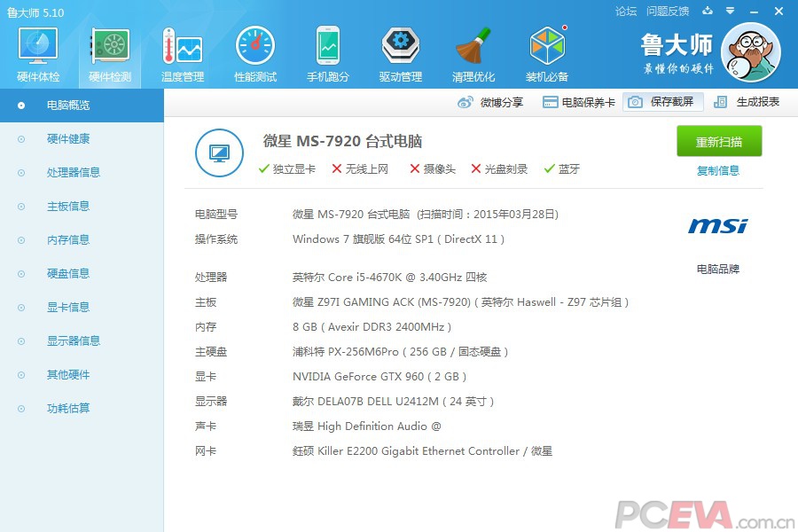The image size is (798, 532).
Task: Open 问题反馈 feedback link
Action: tap(667, 11)
